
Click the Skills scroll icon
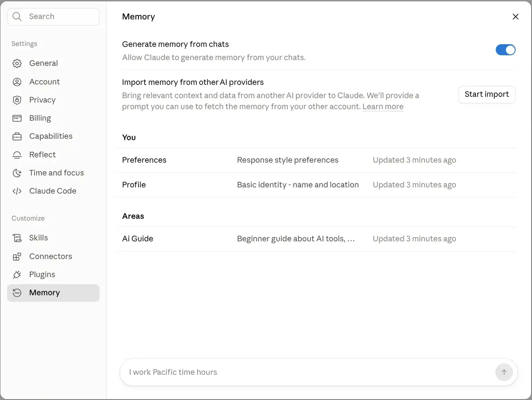point(17,238)
